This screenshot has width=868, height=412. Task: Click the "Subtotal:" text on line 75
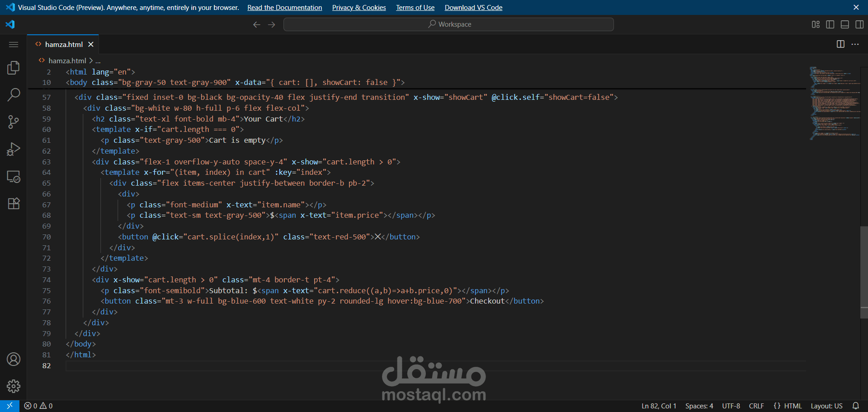click(x=228, y=291)
